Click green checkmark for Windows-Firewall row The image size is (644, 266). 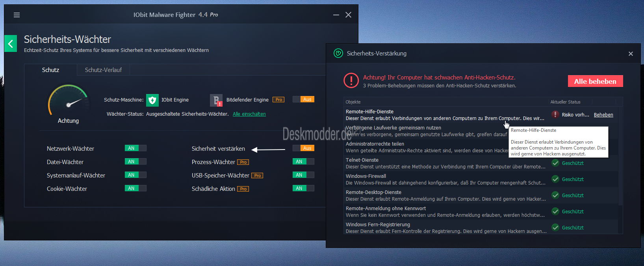[x=555, y=179]
